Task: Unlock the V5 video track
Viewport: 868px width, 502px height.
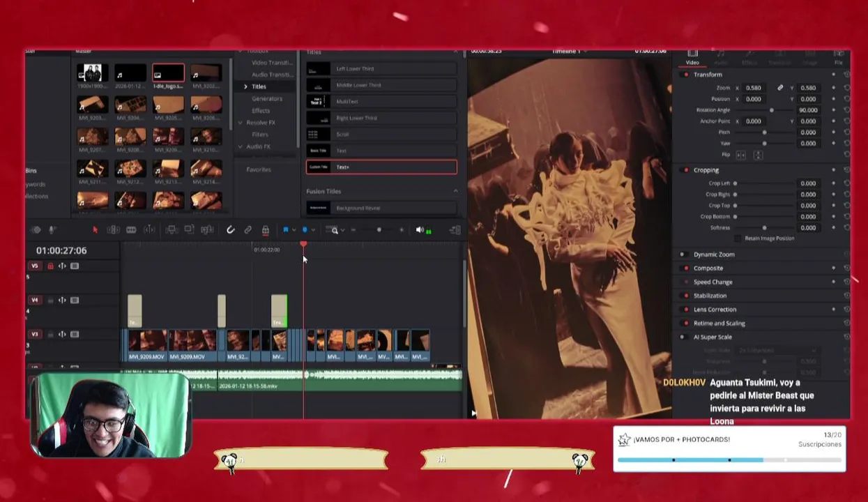Action: coord(50,266)
